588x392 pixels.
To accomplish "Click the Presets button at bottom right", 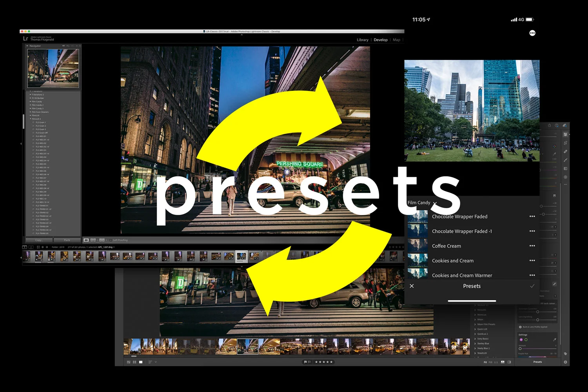I will 537,362.
